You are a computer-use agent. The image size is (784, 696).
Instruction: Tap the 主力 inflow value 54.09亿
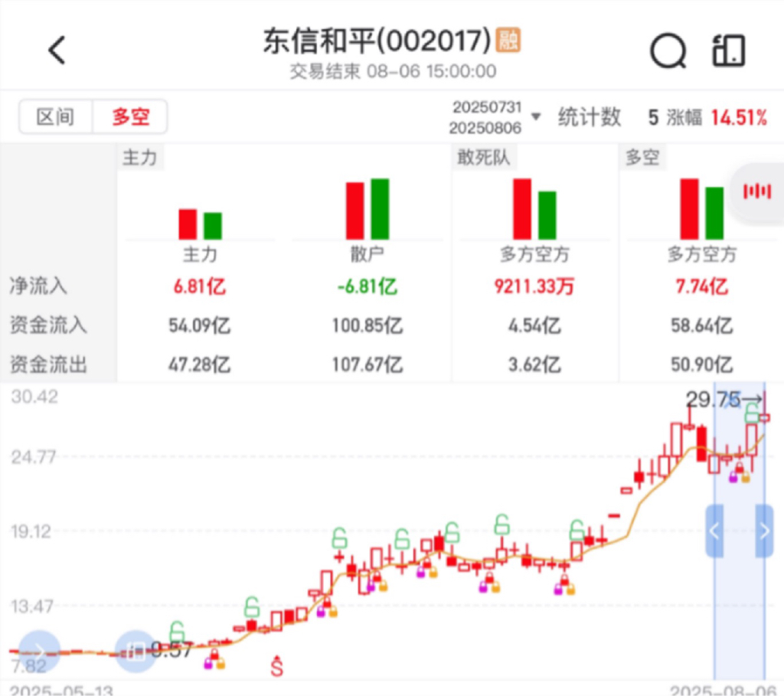coord(200,325)
